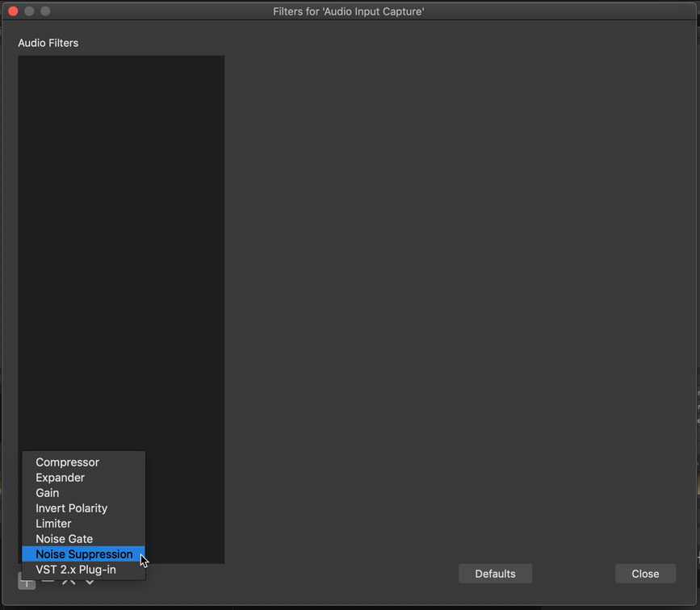Choose Noise Gate from the popup menu
Screen dimensions: 700x610
pos(83,539)
